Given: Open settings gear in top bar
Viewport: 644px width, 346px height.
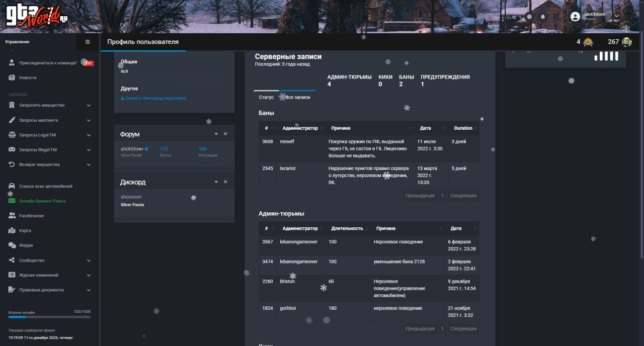Looking at the screenshot, I should (529, 17).
